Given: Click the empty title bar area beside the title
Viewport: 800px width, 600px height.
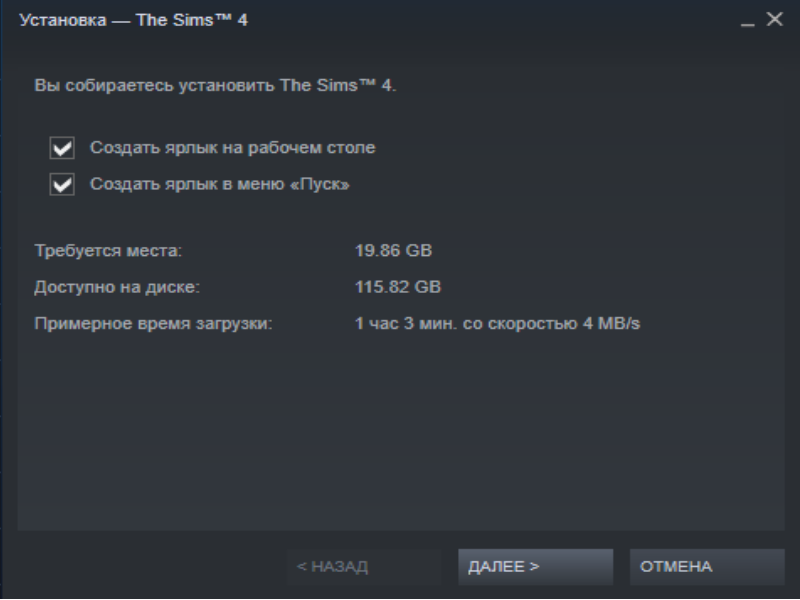Looking at the screenshot, I should pos(490,20).
